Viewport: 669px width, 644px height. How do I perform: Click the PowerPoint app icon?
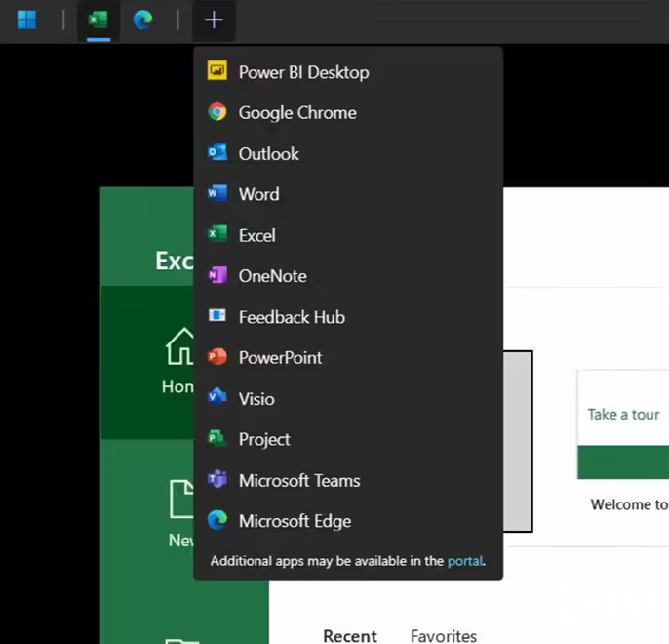point(217,358)
